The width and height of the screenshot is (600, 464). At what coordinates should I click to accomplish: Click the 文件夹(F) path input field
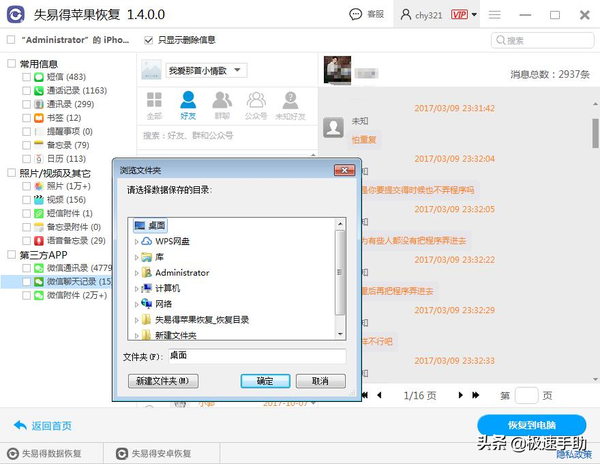coord(257,356)
